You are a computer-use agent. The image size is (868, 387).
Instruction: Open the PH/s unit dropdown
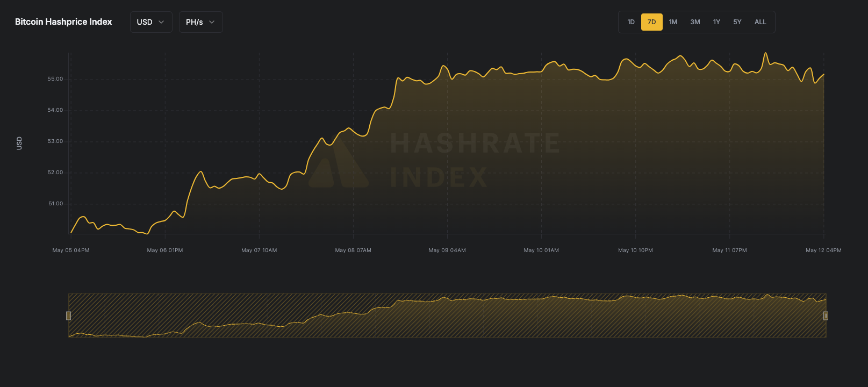(200, 22)
